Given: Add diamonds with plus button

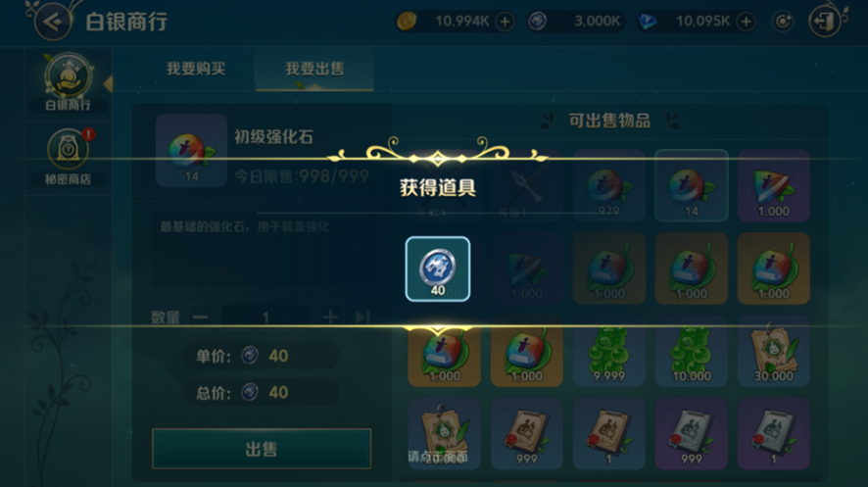Looking at the screenshot, I should pyautogui.click(x=747, y=22).
